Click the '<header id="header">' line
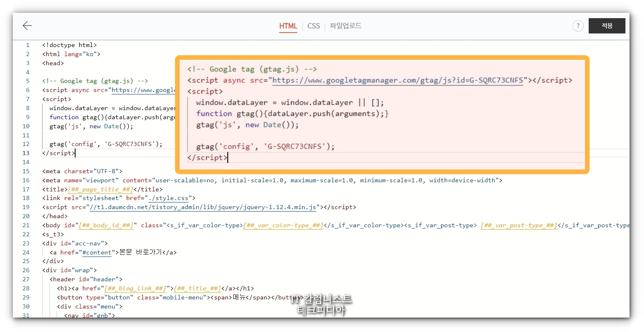 click(x=86, y=279)
